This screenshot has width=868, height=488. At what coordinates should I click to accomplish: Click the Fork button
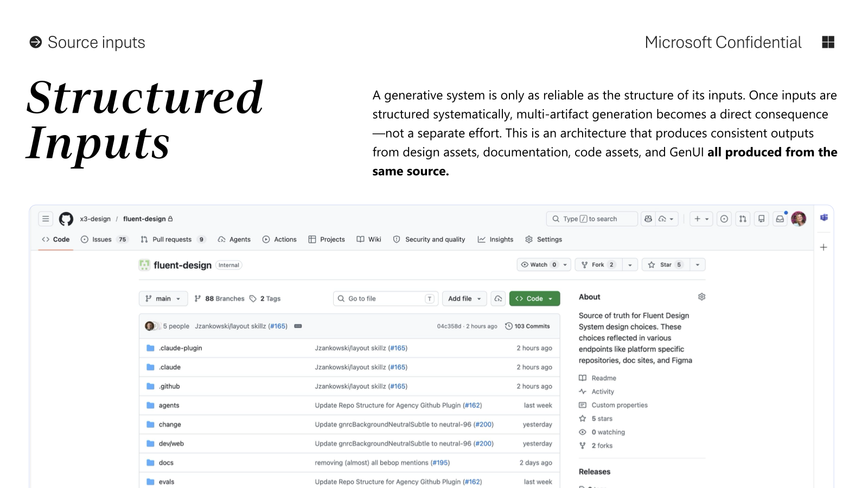click(x=598, y=265)
